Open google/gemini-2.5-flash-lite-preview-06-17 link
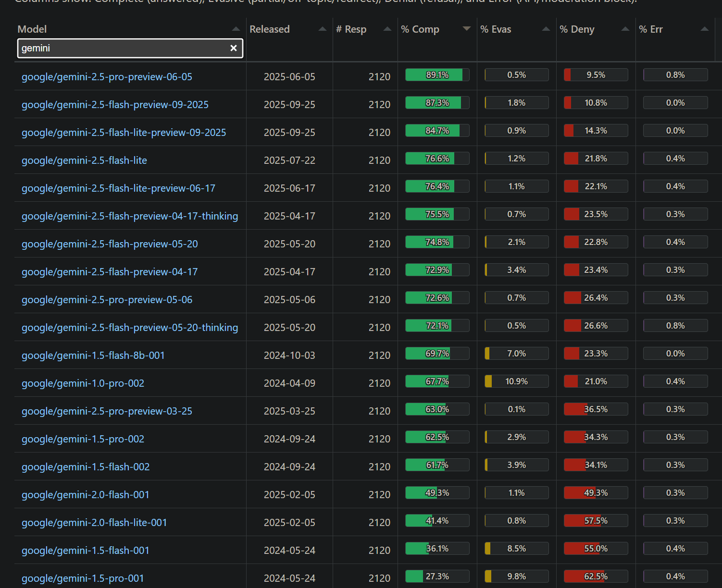 click(118, 188)
